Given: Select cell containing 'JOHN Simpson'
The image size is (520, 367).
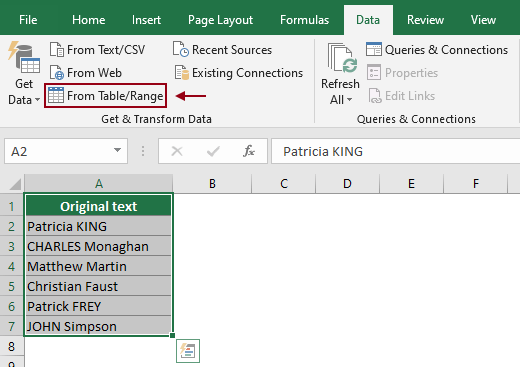Looking at the screenshot, I should click(99, 326).
